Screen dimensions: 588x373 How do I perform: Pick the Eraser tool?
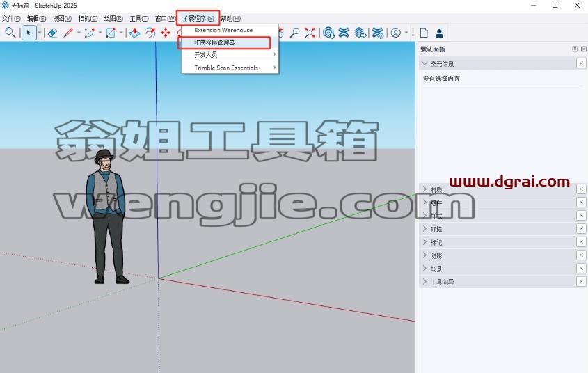tap(52, 33)
